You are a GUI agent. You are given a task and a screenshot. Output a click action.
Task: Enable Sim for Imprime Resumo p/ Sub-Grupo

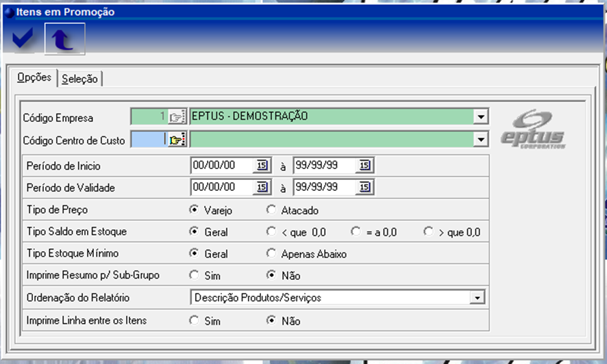point(194,276)
